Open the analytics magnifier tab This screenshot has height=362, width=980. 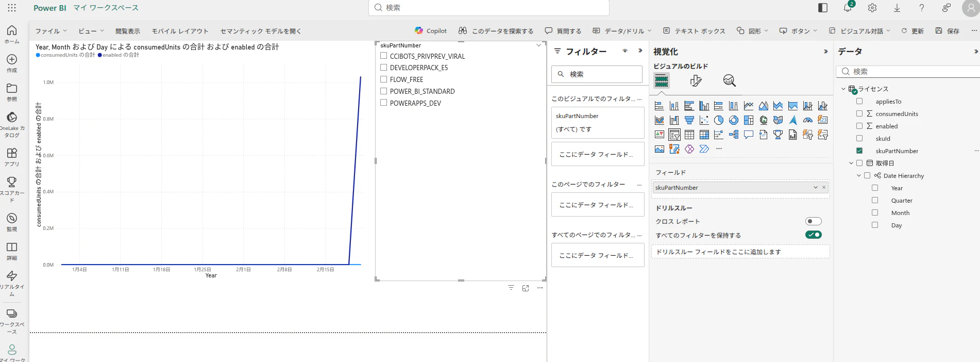(x=729, y=80)
